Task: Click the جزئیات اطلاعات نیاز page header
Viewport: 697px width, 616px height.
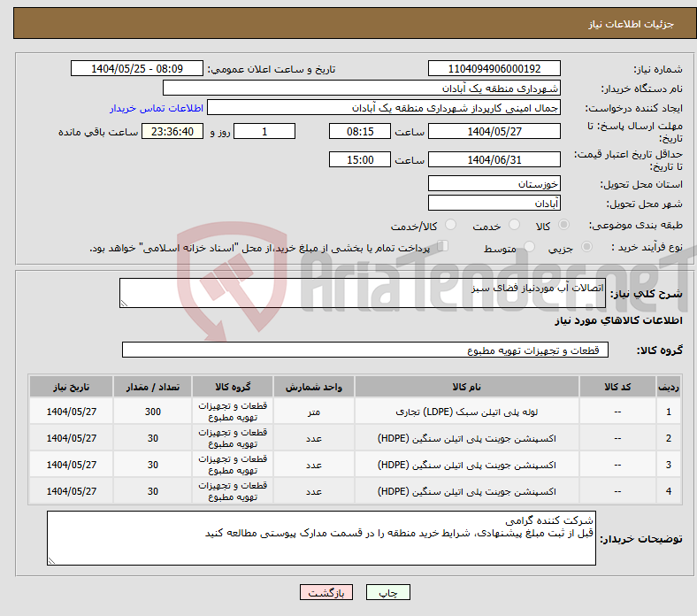Action: (631, 24)
